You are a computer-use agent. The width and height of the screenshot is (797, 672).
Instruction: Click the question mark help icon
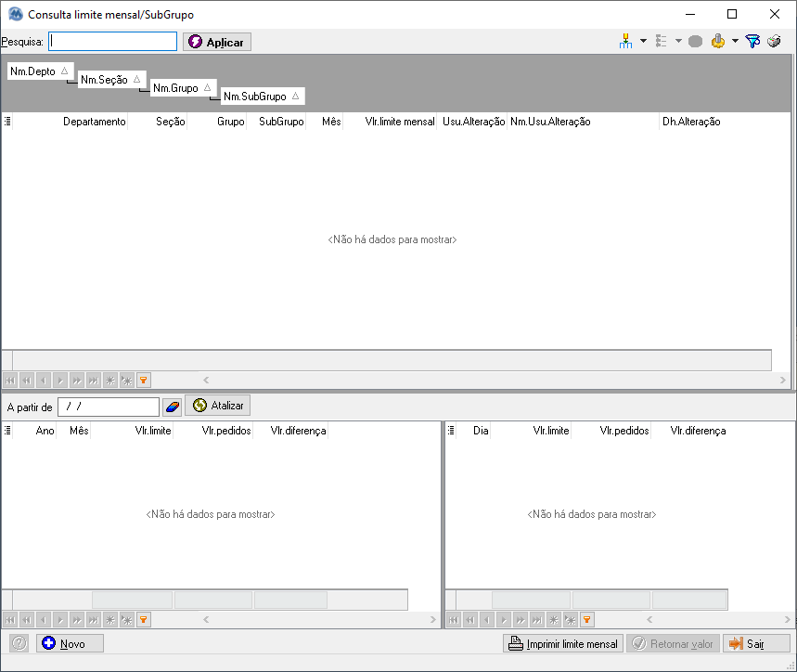tap(19, 643)
